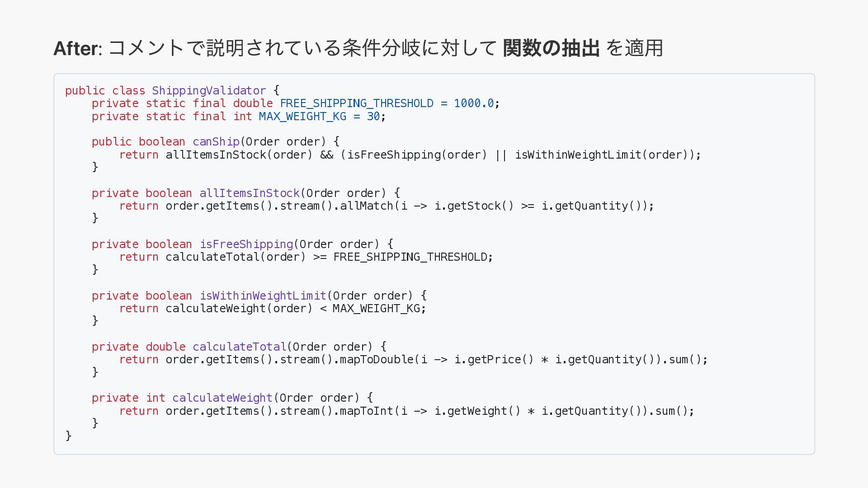The height and width of the screenshot is (488, 868).
Task: Click getWeight() call in lambda
Action: (x=483, y=411)
